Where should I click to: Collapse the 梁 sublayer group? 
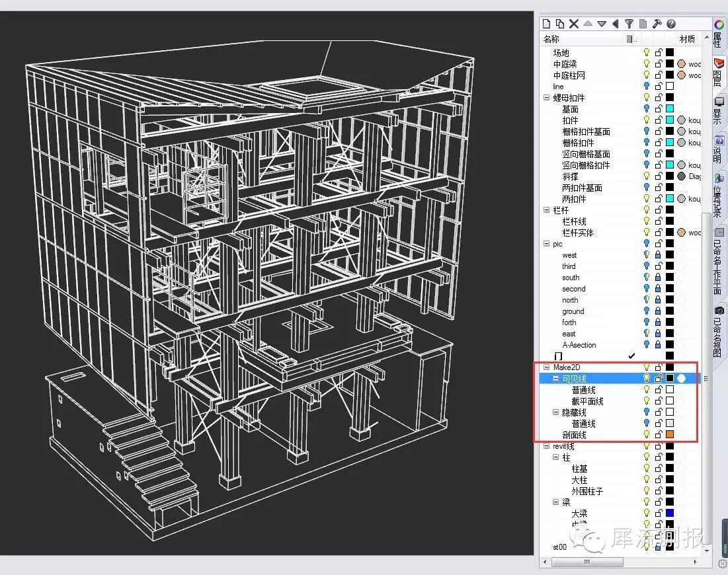tap(555, 502)
